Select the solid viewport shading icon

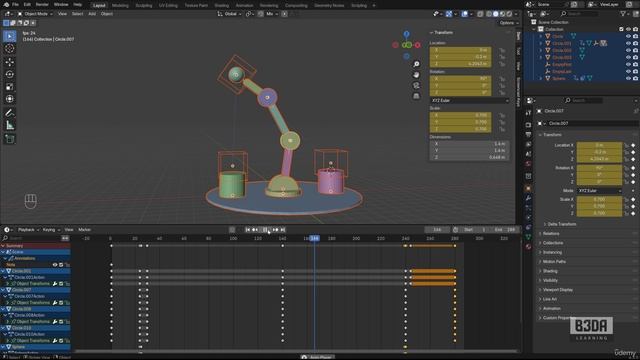[496, 14]
